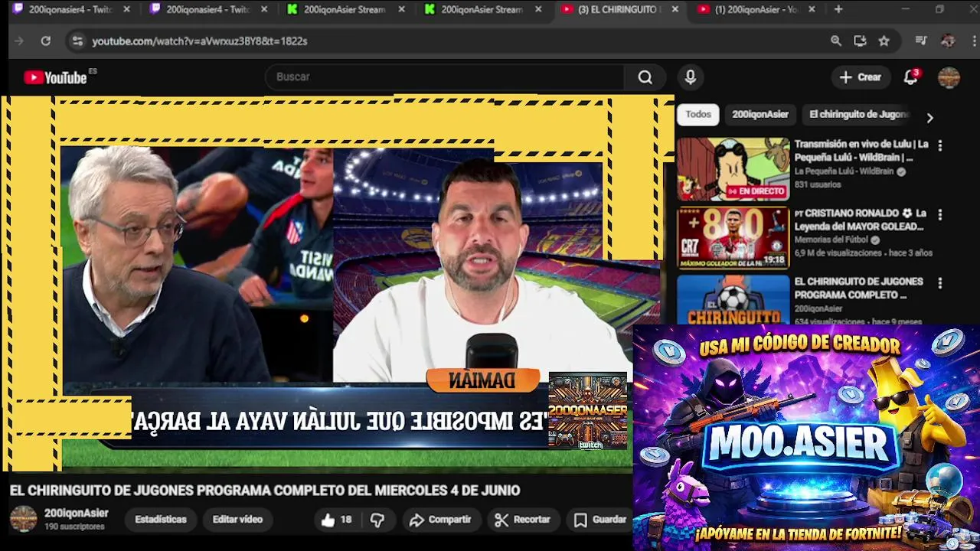Click the YouTube search magnifier button
Screen dimensions: 980x551
645,77
